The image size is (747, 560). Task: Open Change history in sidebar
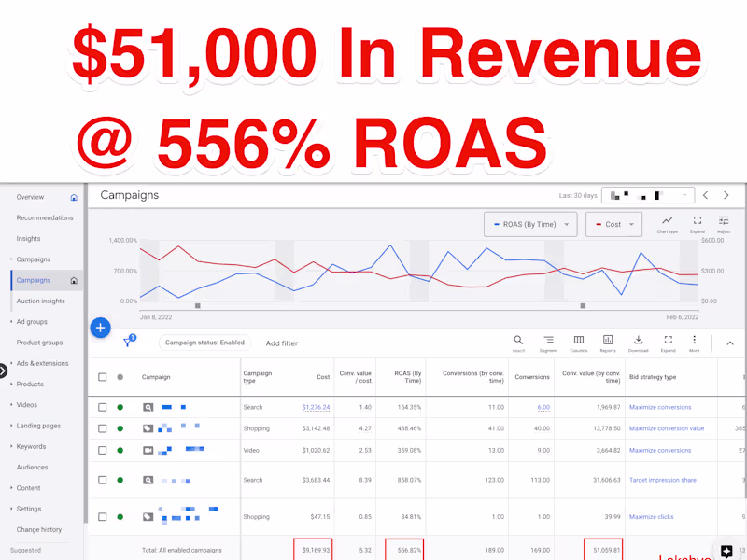(x=39, y=529)
